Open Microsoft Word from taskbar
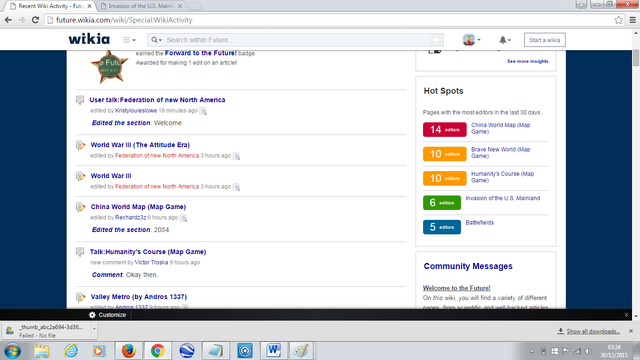Screen dimensions: 640x360 click(273, 351)
